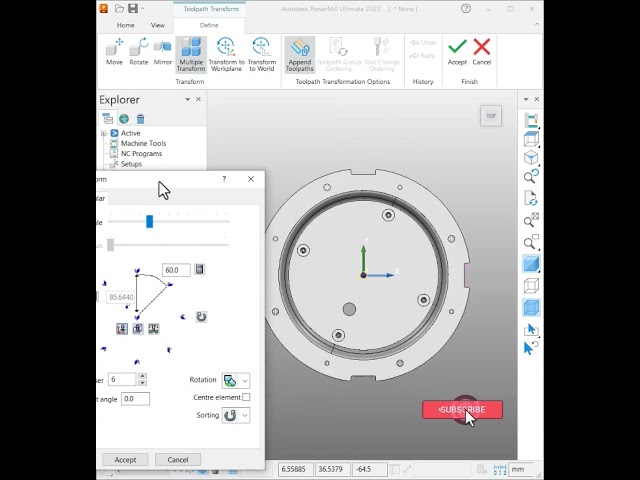Viewport: 640px width, 480px height.
Task: Click the Multiple Transform tool
Action: [191, 55]
